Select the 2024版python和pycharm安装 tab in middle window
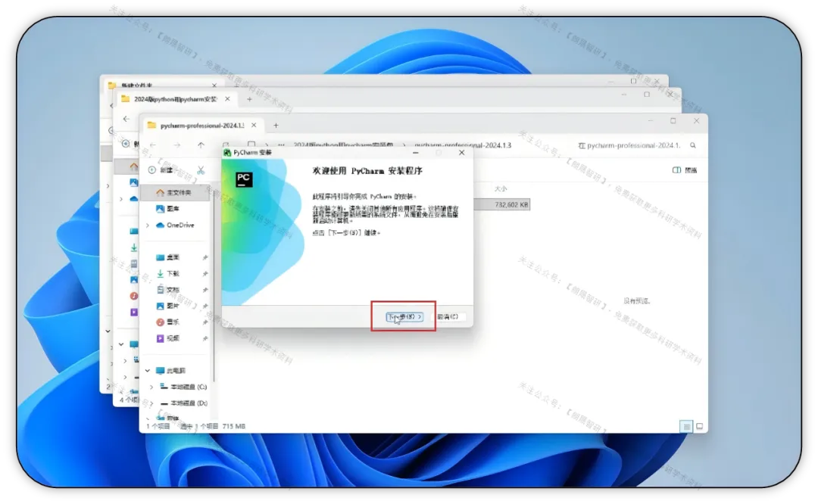The image size is (818, 504). pos(175,99)
